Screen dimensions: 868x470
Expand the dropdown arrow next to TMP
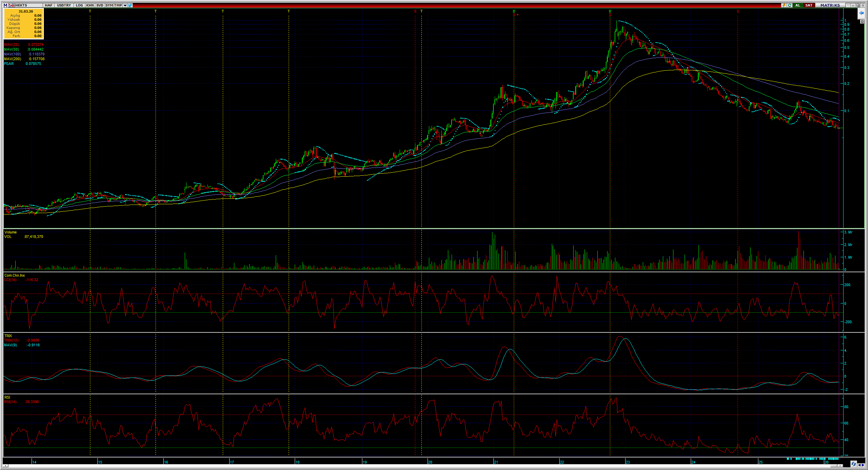[125, 5]
